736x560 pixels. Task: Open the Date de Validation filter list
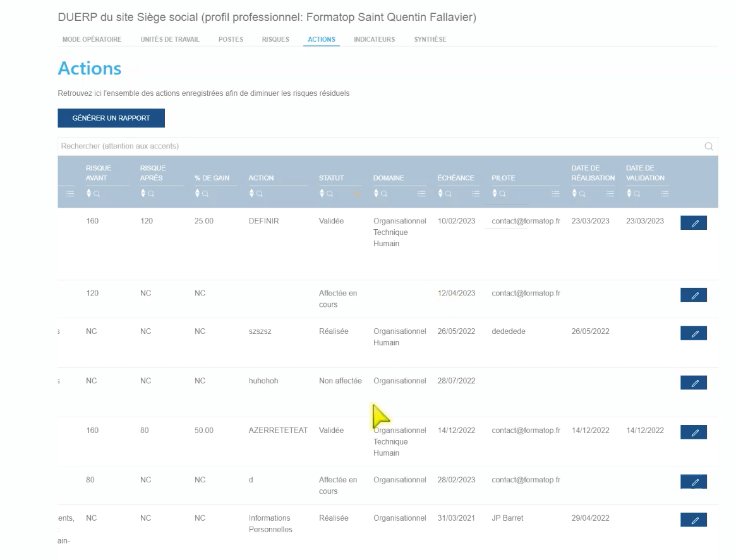click(664, 194)
